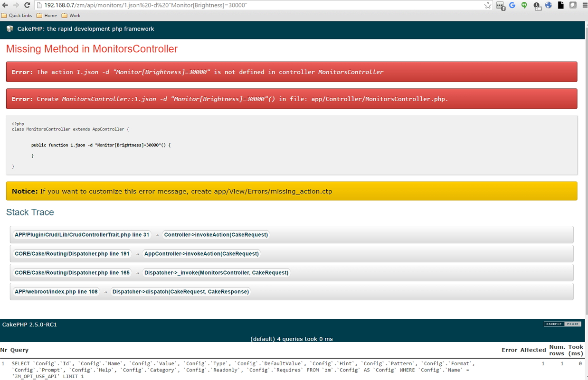Click the Missing Method in MonitorsController heading
Screen dimensions: 588x380
(92, 49)
